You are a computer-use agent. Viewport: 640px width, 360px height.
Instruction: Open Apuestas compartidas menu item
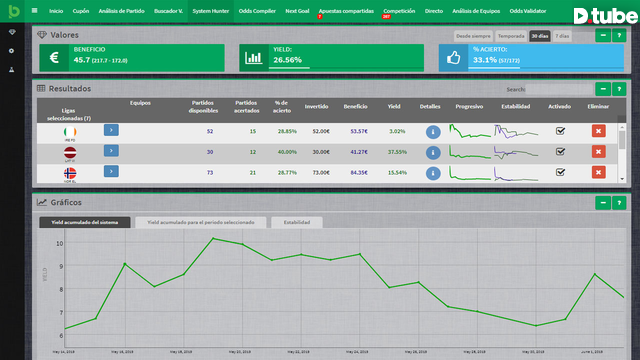[346, 11]
